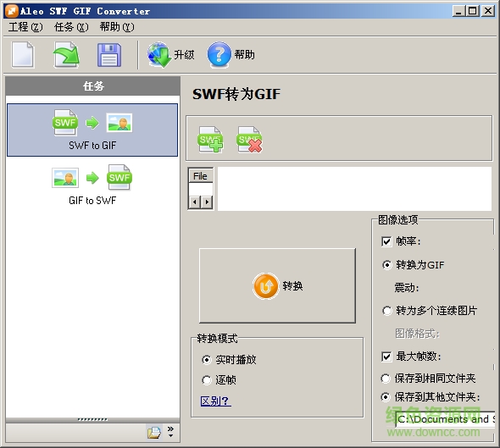
Task: Click the Open project green arrow icon
Action: click(66, 55)
